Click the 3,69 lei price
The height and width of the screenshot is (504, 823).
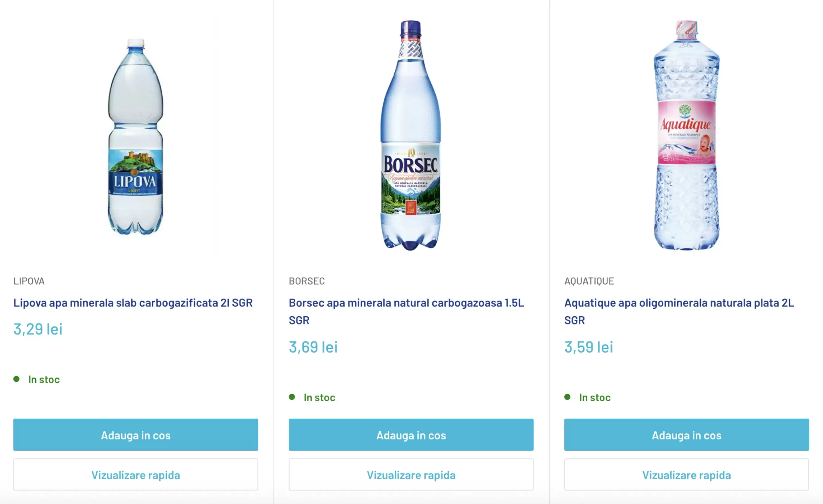pyautogui.click(x=313, y=347)
